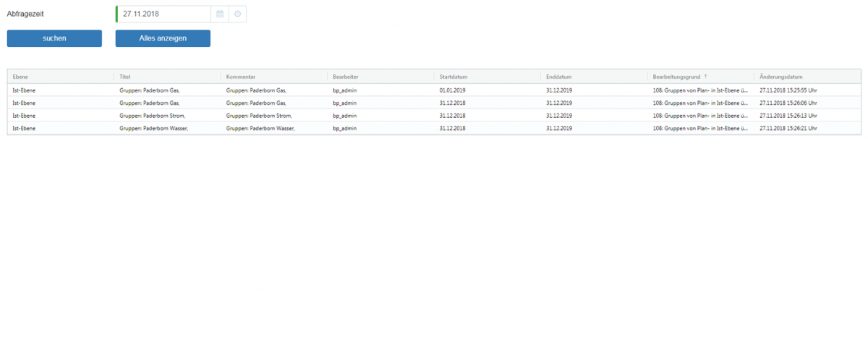Select the Gruppen: Paderborn Wasser title cell
The image size is (868, 347).
[x=154, y=128]
